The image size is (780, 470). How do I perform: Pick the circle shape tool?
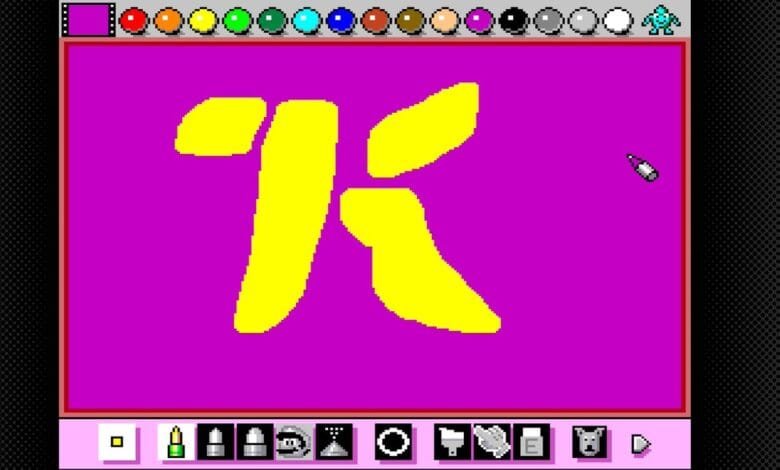pos(393,441)
